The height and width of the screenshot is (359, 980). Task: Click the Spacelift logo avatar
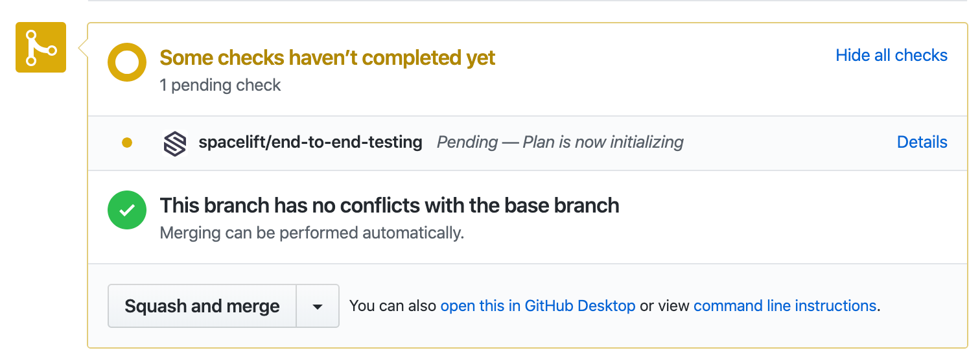[174, 143]
